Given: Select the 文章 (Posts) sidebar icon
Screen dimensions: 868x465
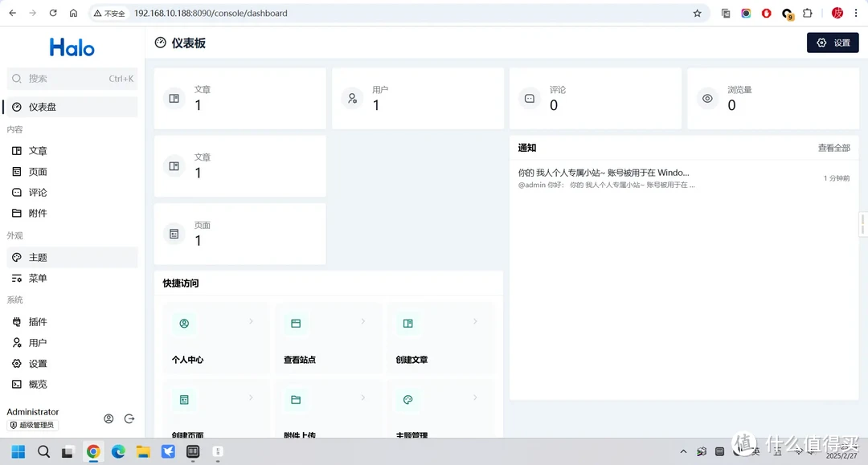Looking at the screenshot, I should (18, 150).
